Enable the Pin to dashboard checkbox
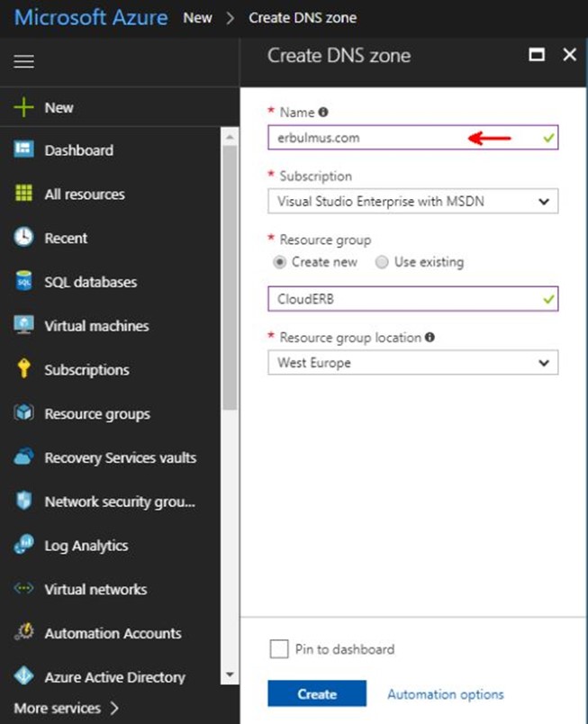 point(279,648)
